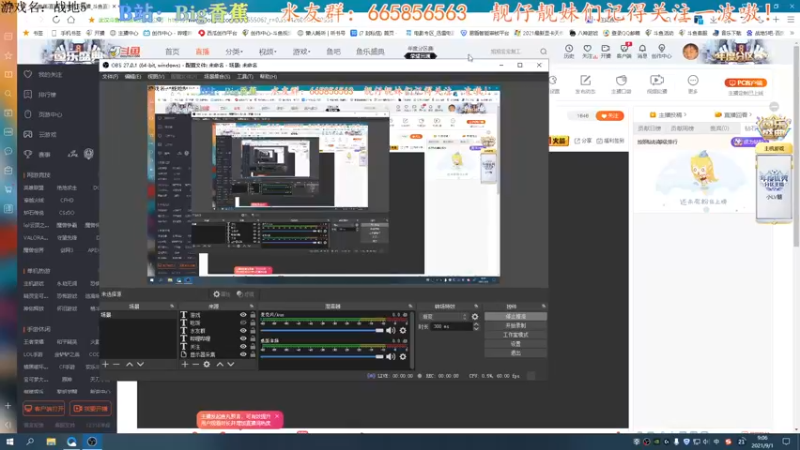Viewport: 800px width, 450px height.
Task: Open 创作中心 icon in Douyu header
Action: 662,51
